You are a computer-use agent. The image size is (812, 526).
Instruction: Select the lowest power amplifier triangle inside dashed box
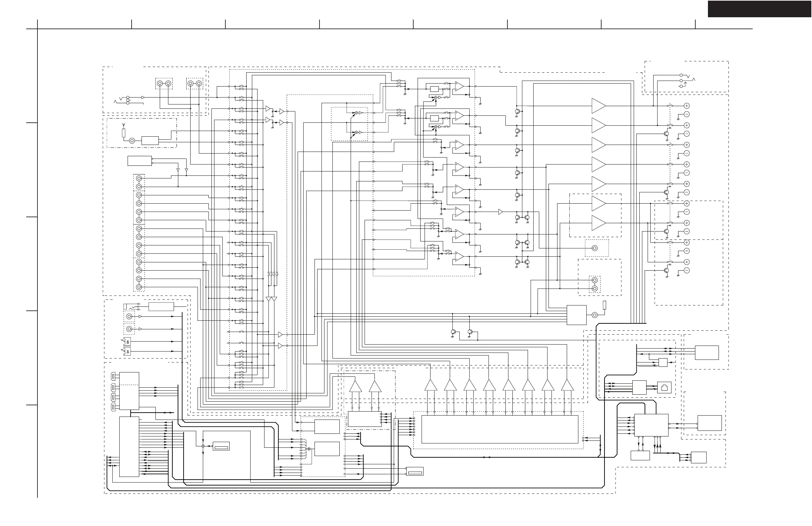point(599,223)
